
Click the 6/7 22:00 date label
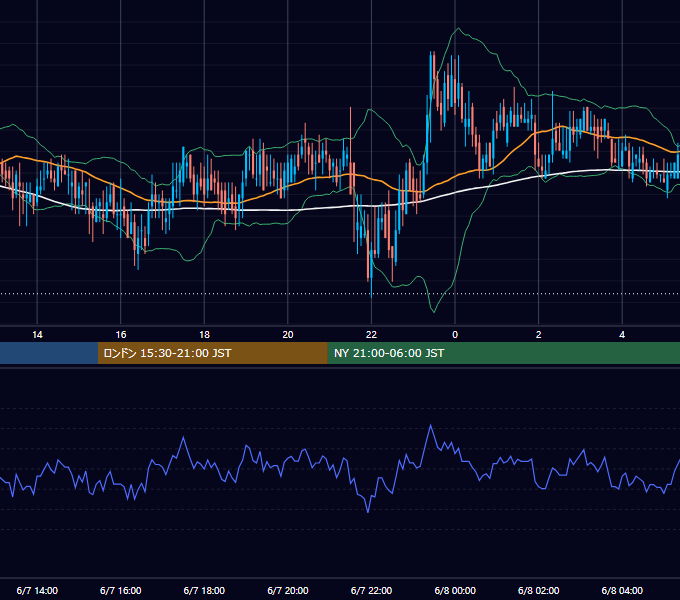coord(371,590)
